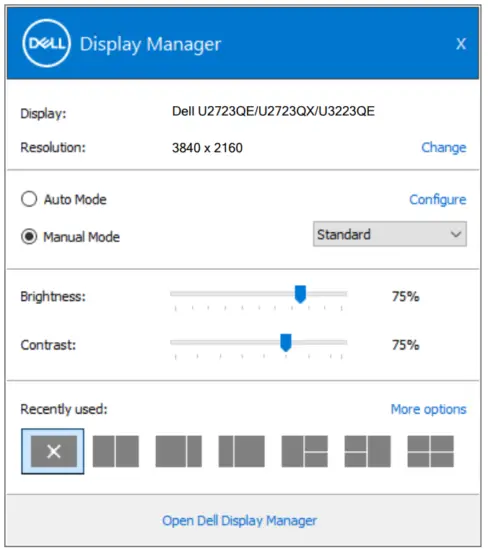
Task: Select Manual Mode radio button
Action: click(x=29, y=236)
